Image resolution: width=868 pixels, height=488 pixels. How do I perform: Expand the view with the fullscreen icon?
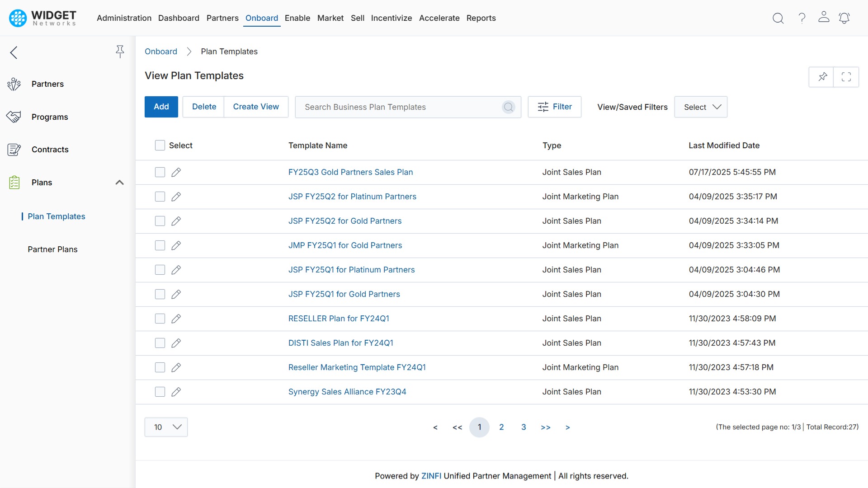(846, 77)
